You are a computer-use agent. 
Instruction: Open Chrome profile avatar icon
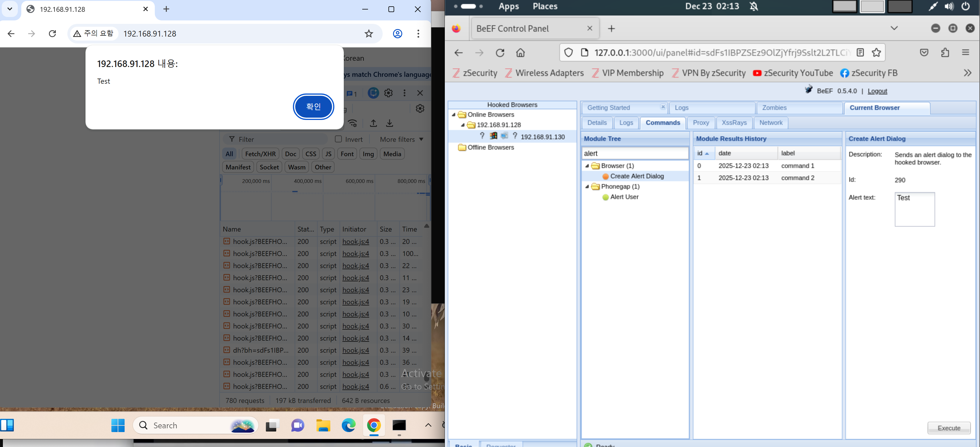pos(397,33)
